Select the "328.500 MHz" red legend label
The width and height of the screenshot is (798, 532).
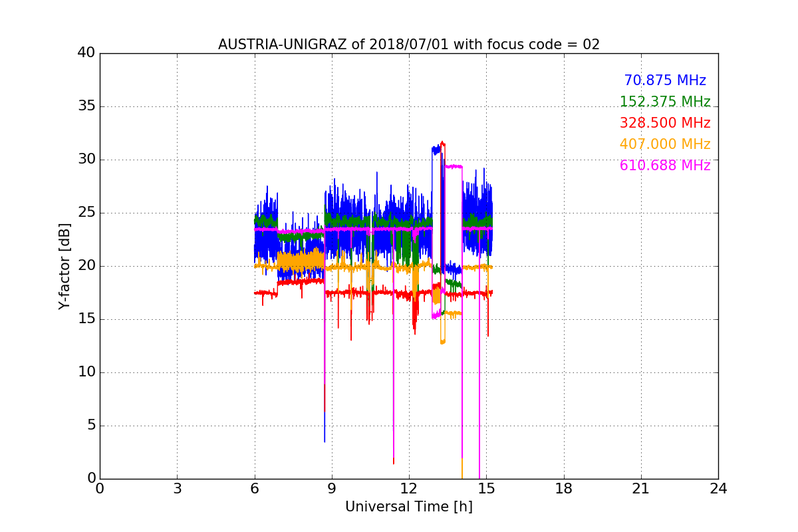click(x=665, y=123)
